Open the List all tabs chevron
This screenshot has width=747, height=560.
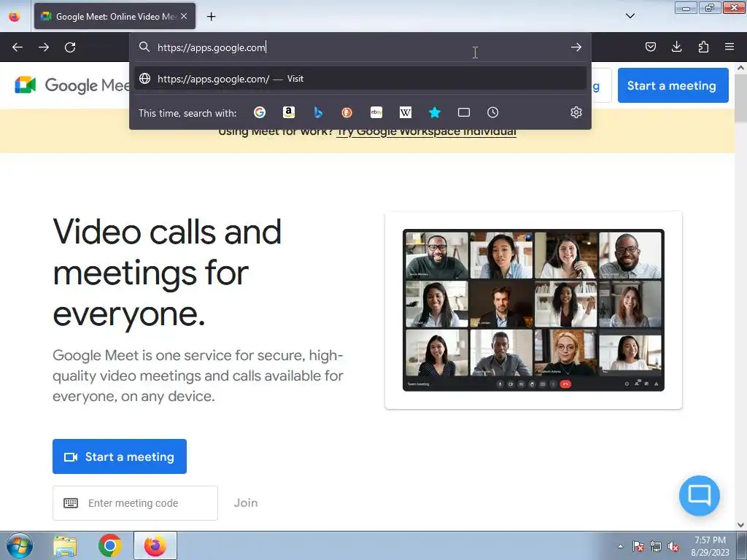coord(630,16)
